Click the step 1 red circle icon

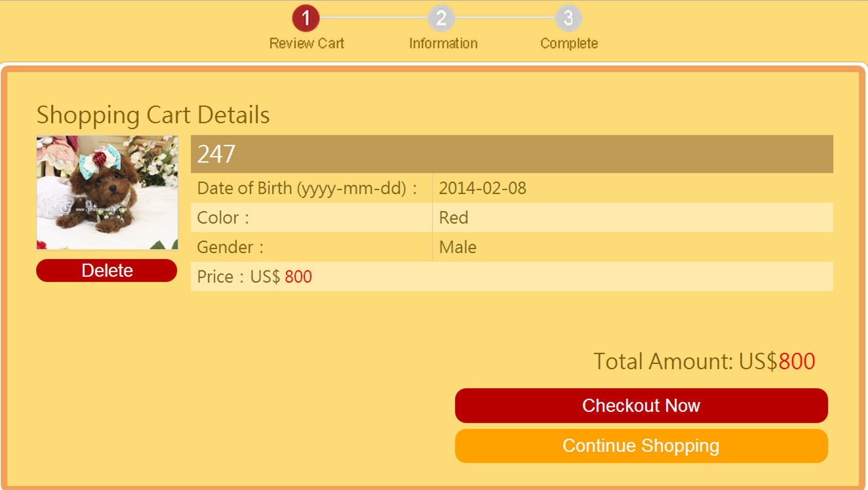click(x=306, y=18)
